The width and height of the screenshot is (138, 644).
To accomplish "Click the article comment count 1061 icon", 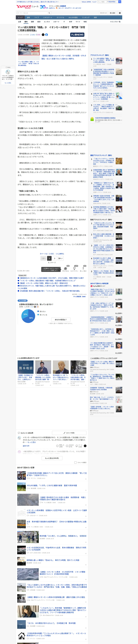I will point(33,35).
